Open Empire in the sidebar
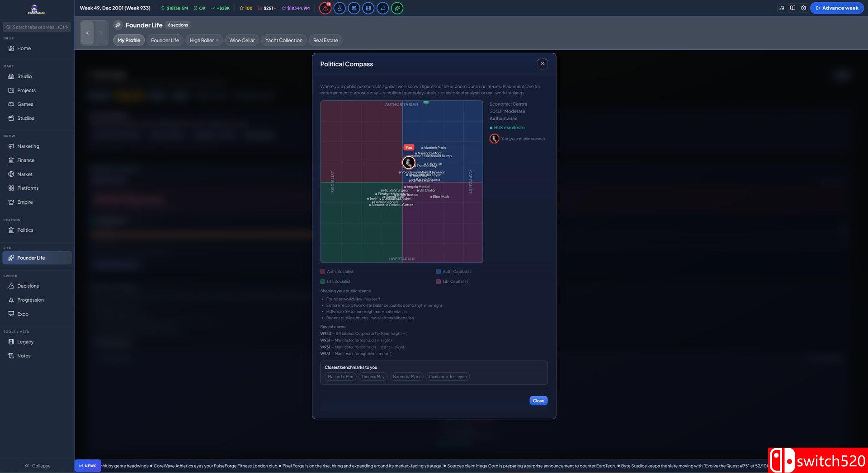Viewport: 868px width, 473px height. 37,202
